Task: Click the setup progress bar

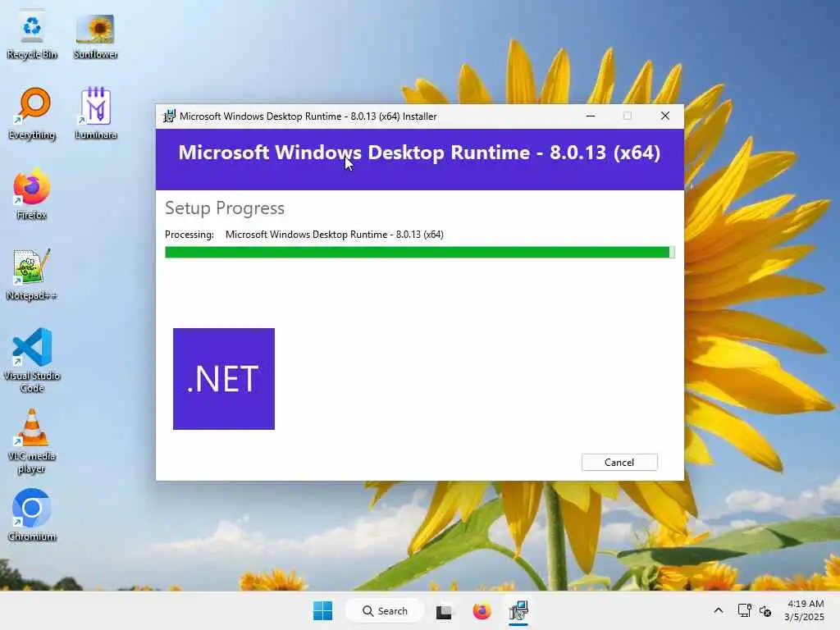Action: click(x=419, y=253)
